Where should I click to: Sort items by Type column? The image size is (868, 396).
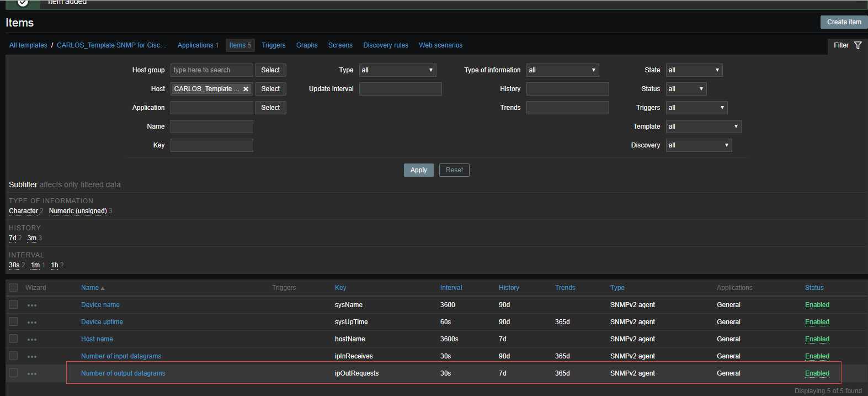pyautogui.click(x=617, y=288)
